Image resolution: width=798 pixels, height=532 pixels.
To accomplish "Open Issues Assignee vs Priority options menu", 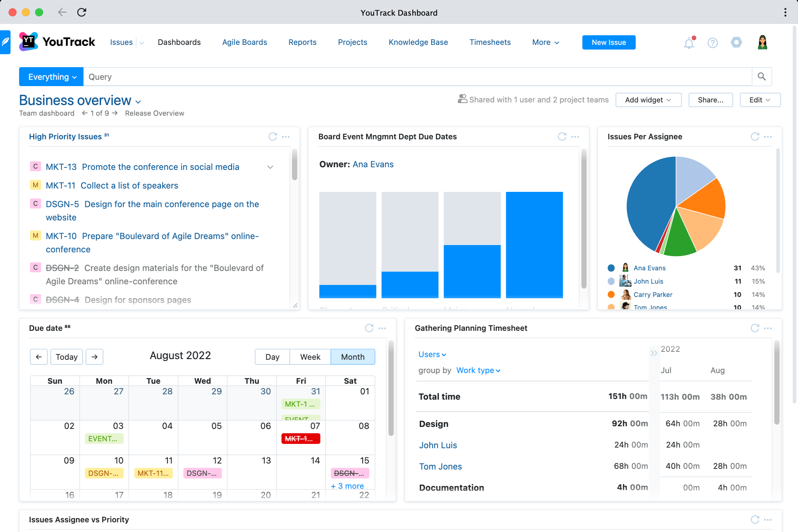I will point(768,520).
